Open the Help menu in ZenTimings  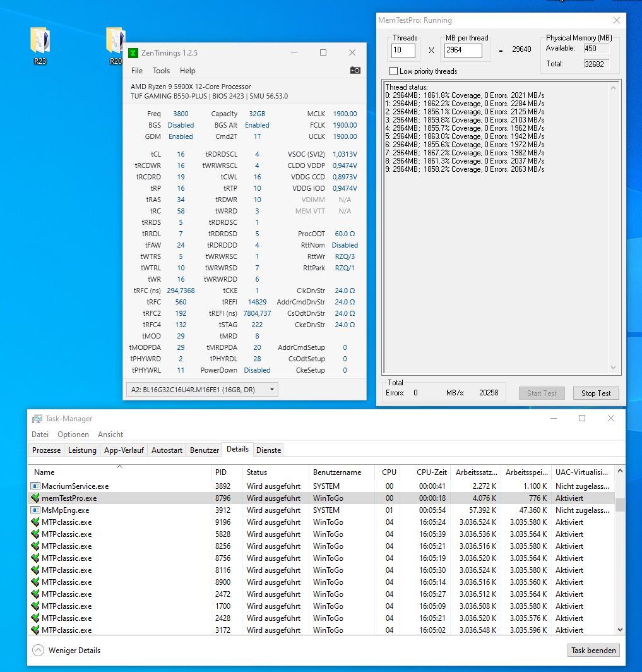[187, 71]
